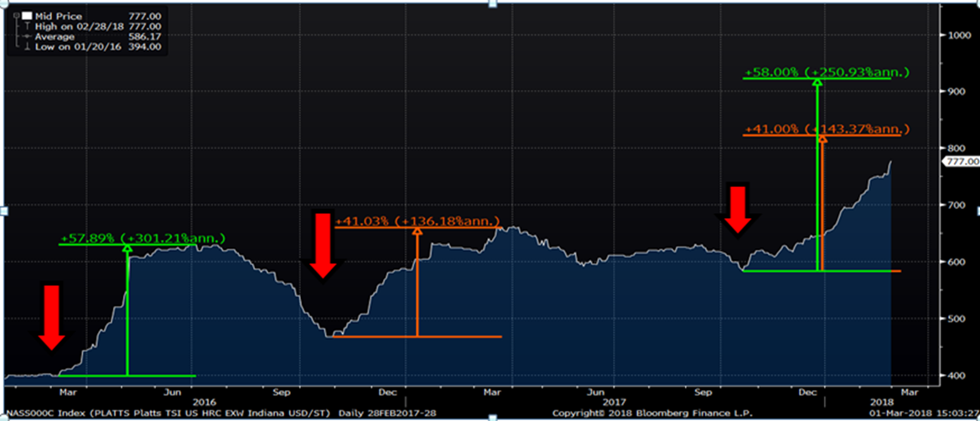Select the Low marker icon in legend
Screen dimensions: 980x421
click(26, 47)
